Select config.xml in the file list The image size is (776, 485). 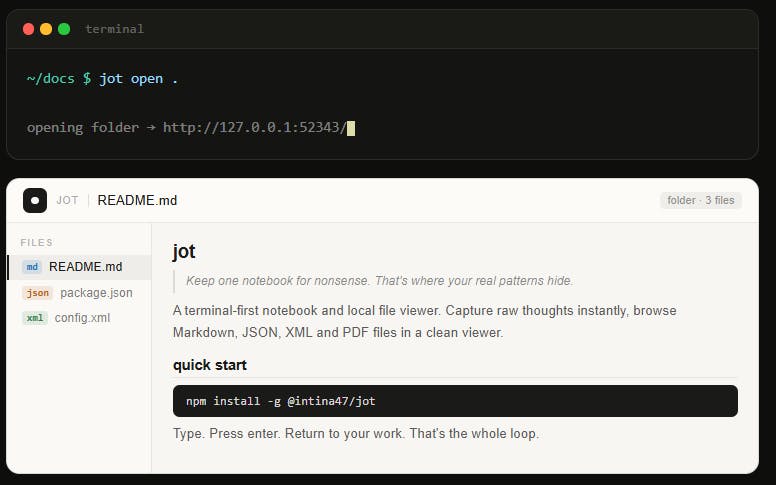coord(82,318)
